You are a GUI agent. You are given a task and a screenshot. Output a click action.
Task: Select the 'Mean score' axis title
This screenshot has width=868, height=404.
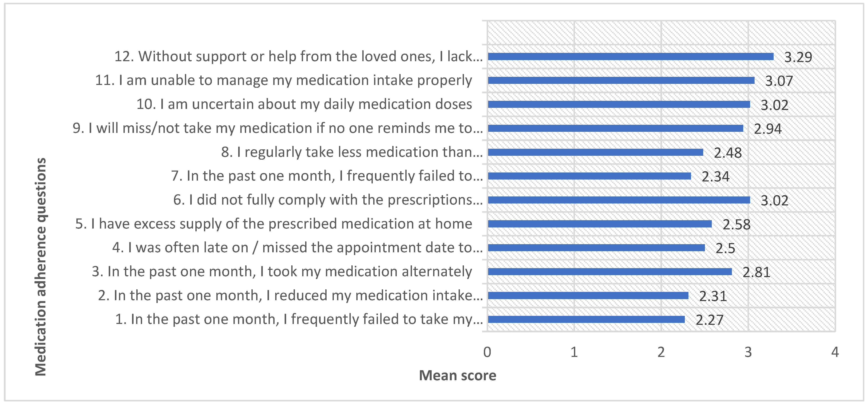point(457,376)
